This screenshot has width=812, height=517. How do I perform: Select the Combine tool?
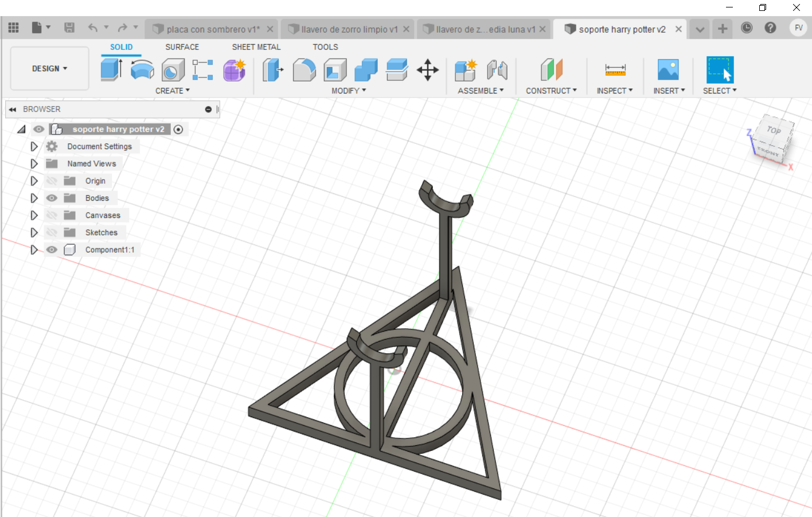coord(366,70)
